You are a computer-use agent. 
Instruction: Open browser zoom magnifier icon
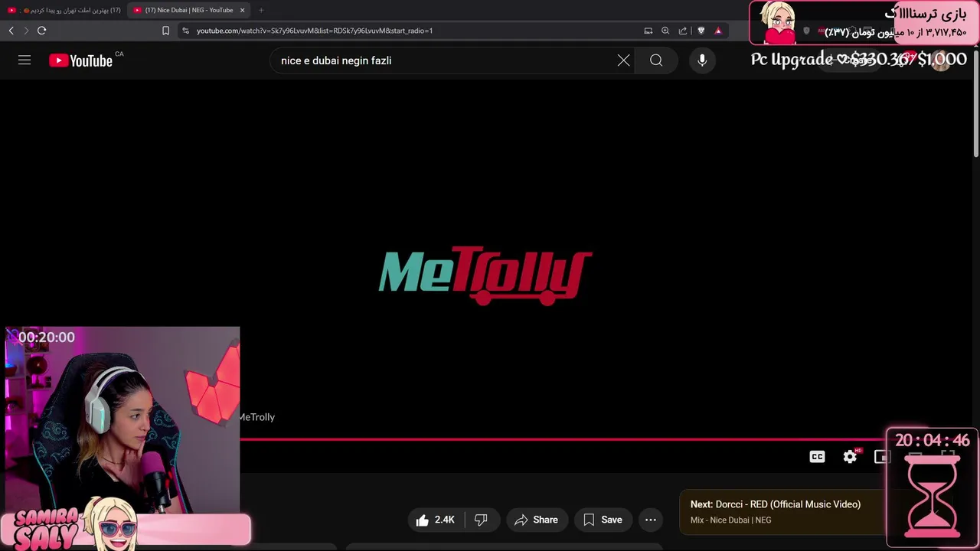coord(665,31)
